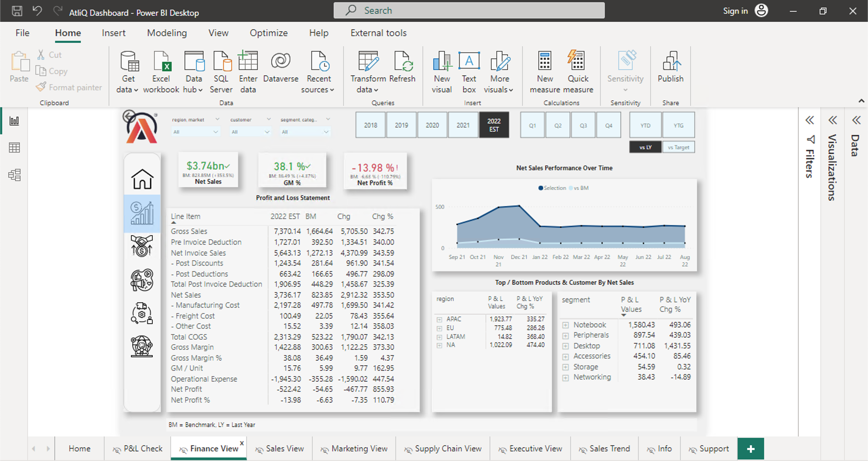Click the house icon in dashboard navigation
Image resolution: width=868 pixels, height=461 pixels.
142,179
